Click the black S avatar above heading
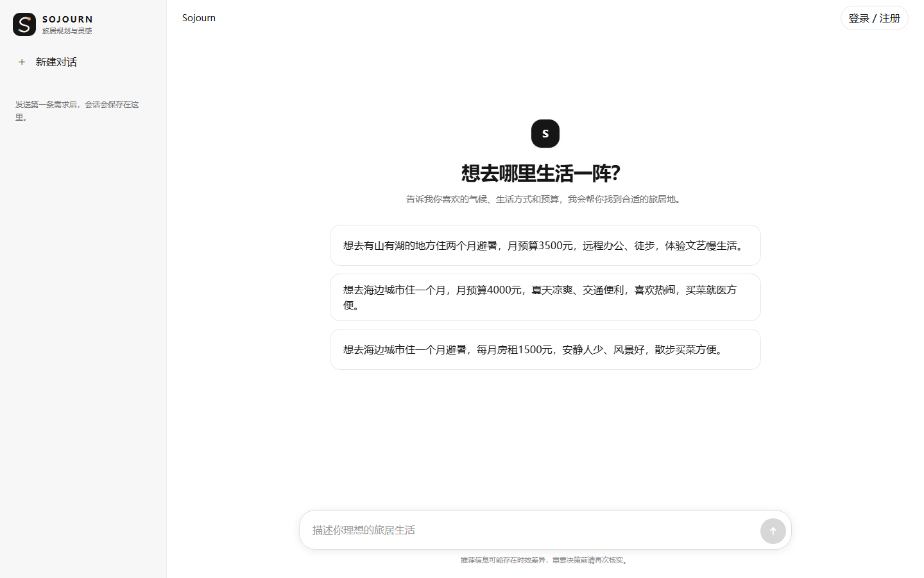Screen dimensions: 924x578 (x=545, y=134)
